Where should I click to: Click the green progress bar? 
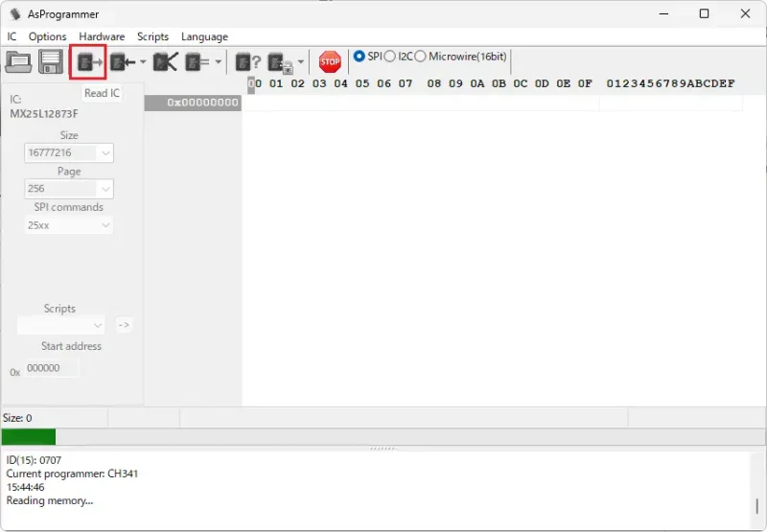(x=29, y=437)
